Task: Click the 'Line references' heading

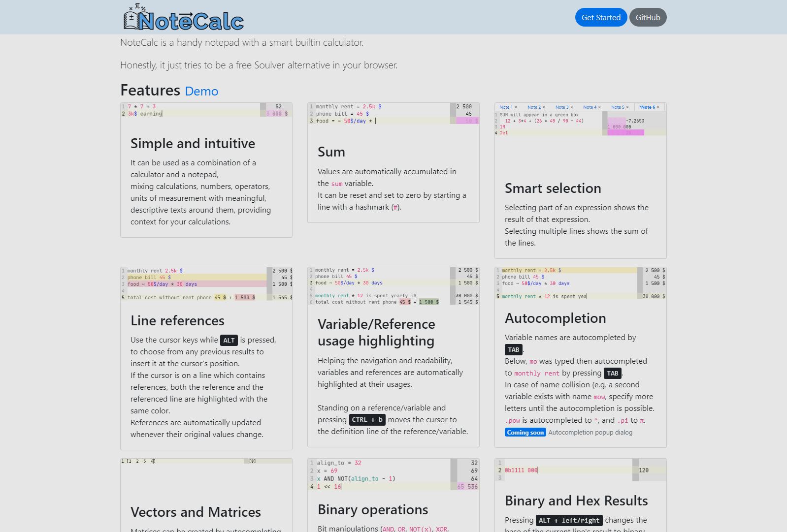Action: [177, 321]
